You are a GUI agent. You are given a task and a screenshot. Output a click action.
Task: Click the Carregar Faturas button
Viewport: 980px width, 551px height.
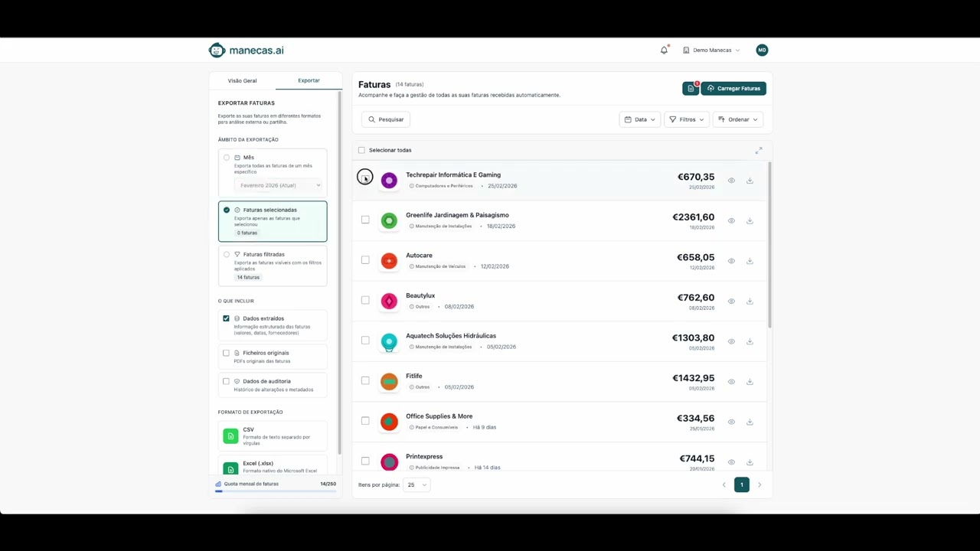click(733, 89)
